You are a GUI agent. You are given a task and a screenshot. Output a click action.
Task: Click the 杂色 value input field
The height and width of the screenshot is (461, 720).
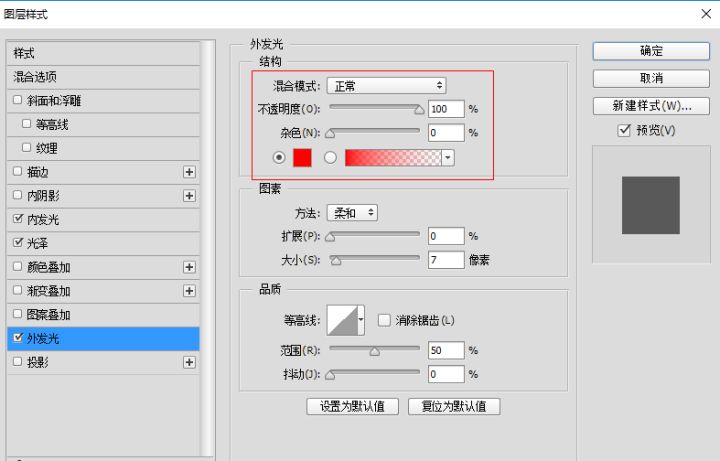point(446,133)
